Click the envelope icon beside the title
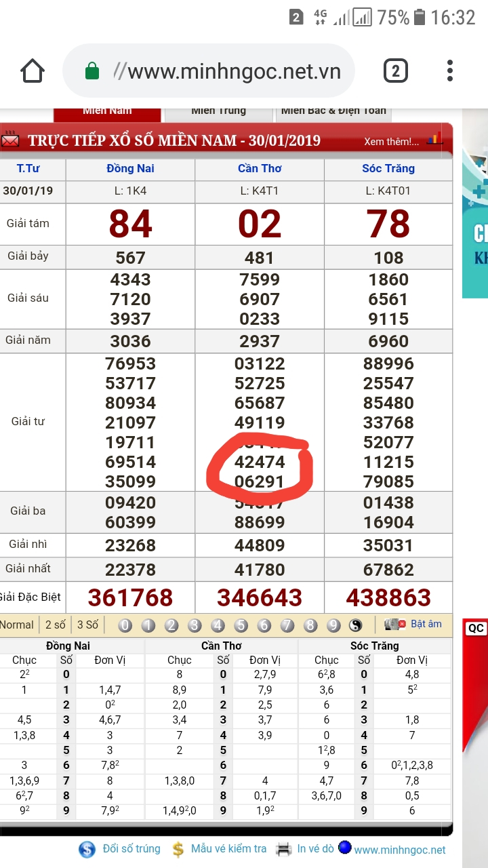 (x=10, y=141)
